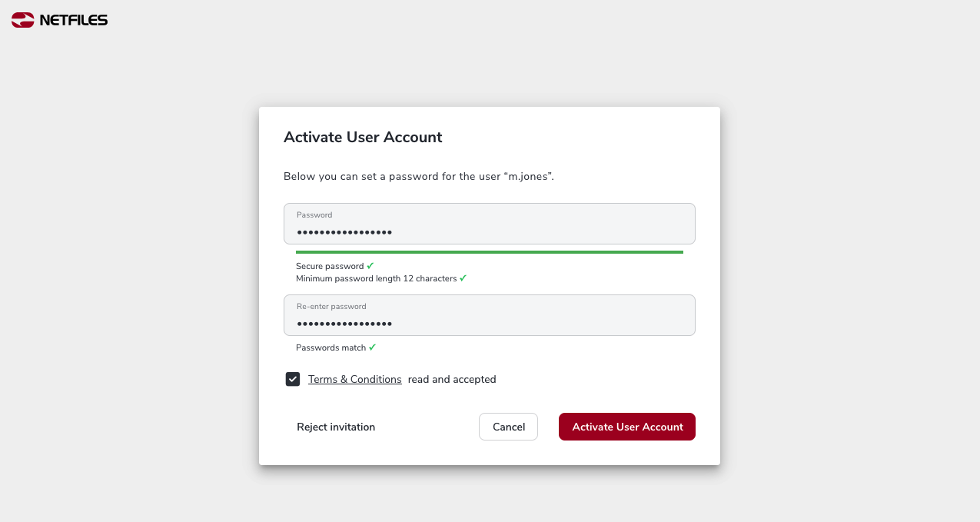Click the "Activate User Account" dialog heading
980x522 pixels.
[363, 138]
